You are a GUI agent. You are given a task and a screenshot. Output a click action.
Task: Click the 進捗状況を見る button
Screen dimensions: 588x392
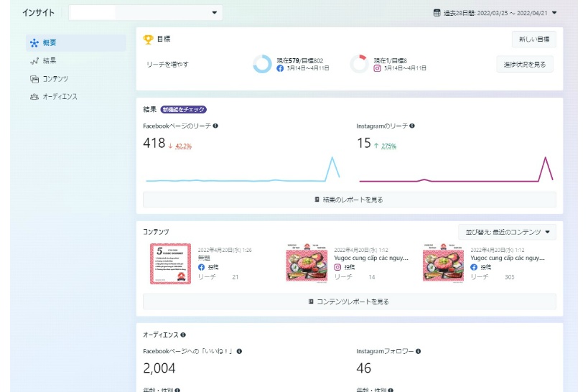(525, 65)
